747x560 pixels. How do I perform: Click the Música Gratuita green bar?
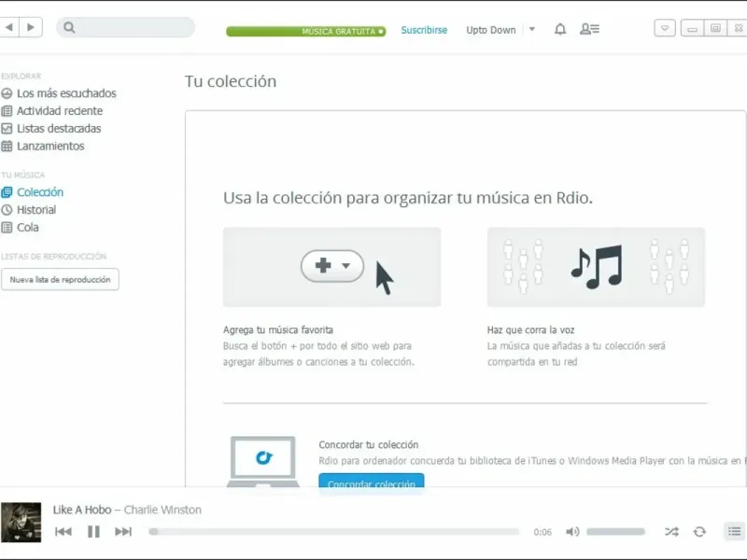coord(306,32)
